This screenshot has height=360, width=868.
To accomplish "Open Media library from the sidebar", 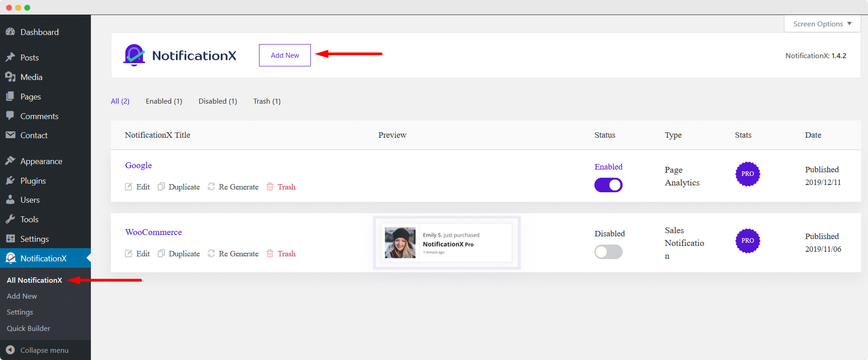I will point(31,77).
